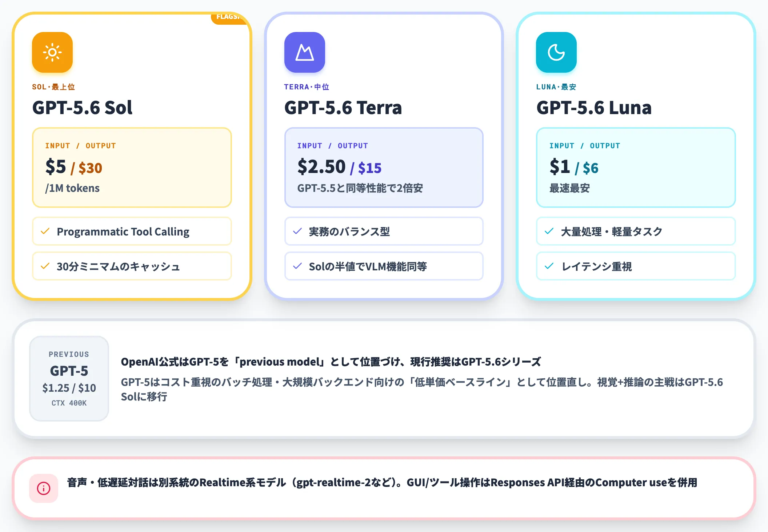Click the orange sun icon for Sol

[x=52, y=52]
